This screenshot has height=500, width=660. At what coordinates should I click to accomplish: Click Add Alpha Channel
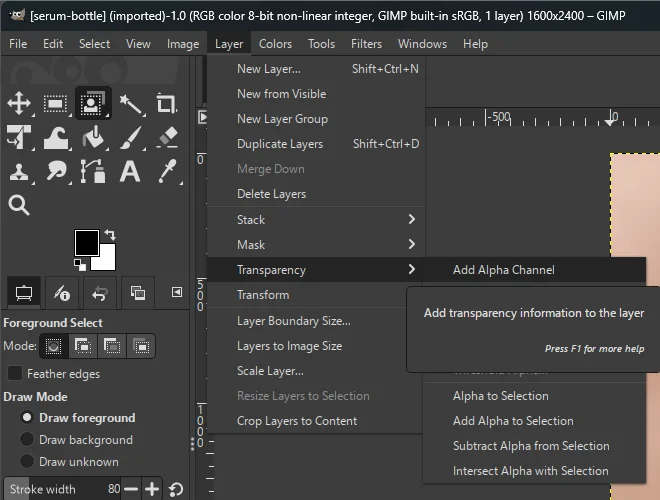[x=535, y=270]
